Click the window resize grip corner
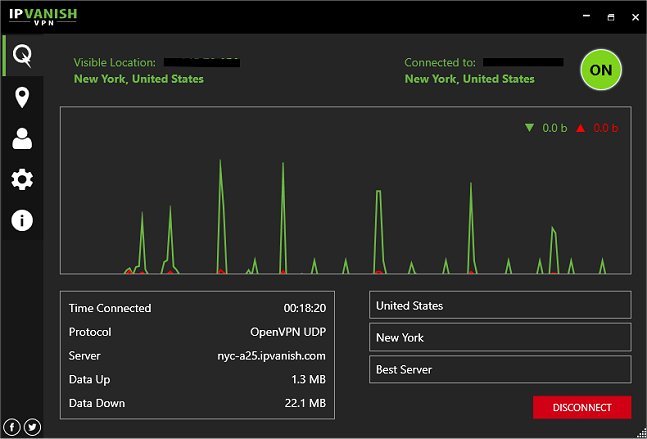This screenshot has height=439, width=647. [641, 433]
